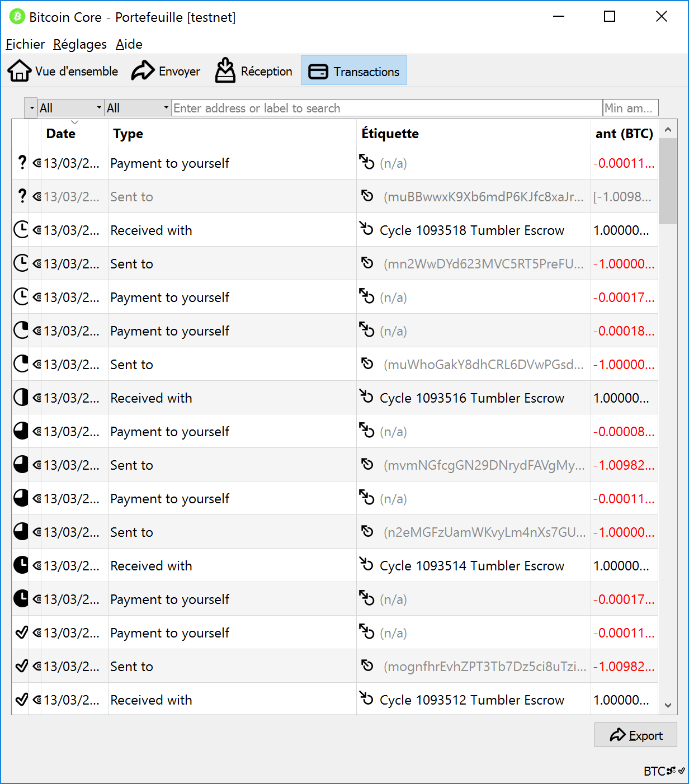Viewport: 689px width, 784px height.
Task: Click the received arrow icon beside Cycle 1093518
Action: (366, 229)
